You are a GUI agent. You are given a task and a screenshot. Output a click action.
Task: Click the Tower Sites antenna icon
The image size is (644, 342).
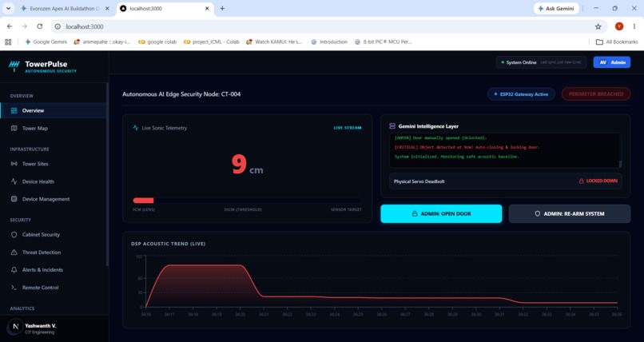point(14,163)
